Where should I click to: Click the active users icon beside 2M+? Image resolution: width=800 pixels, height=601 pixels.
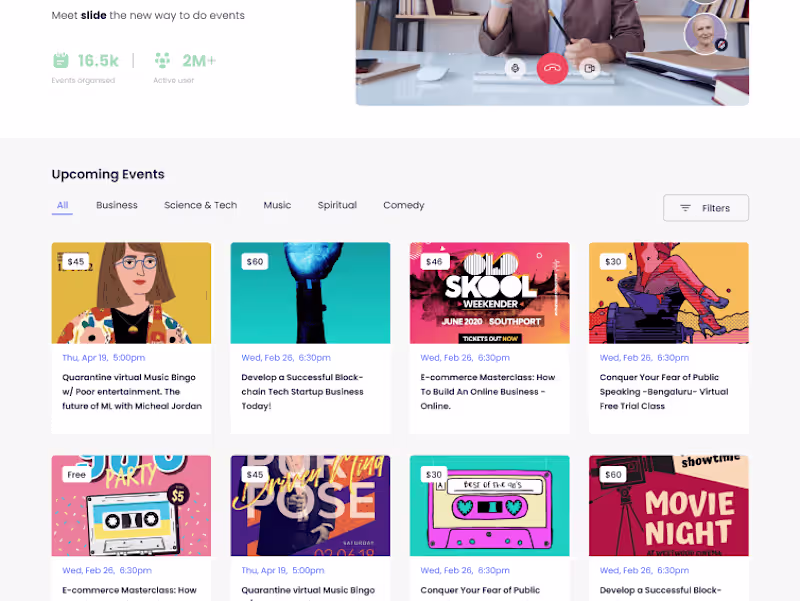162,60
